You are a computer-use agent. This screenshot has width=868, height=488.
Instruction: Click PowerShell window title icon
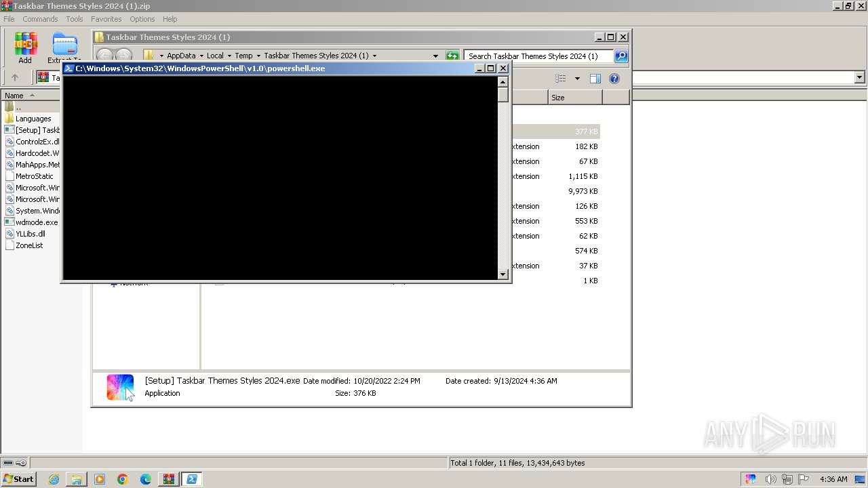coord(68,68)
